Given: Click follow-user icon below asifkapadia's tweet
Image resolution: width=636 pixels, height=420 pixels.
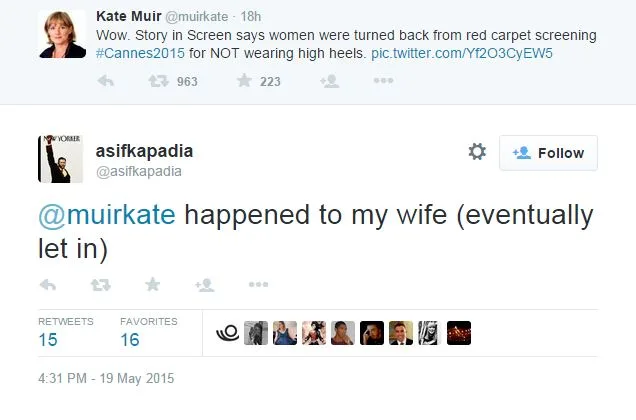Looking at the screenshot, I should click(205, 285).
